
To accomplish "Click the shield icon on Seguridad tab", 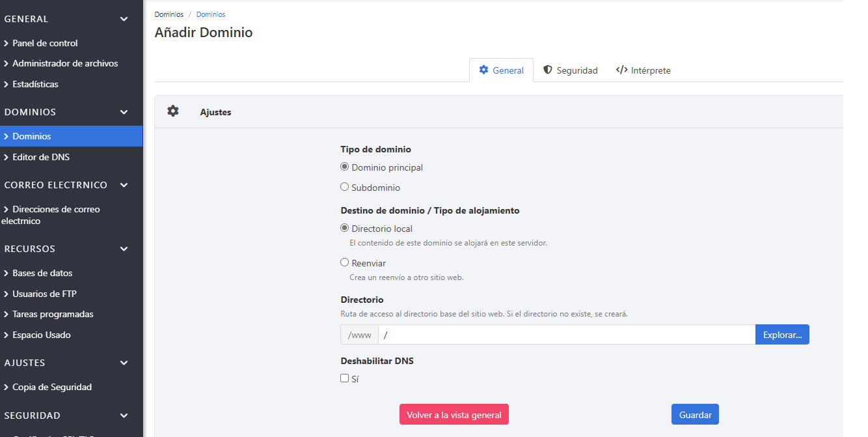I will [548, 70].
